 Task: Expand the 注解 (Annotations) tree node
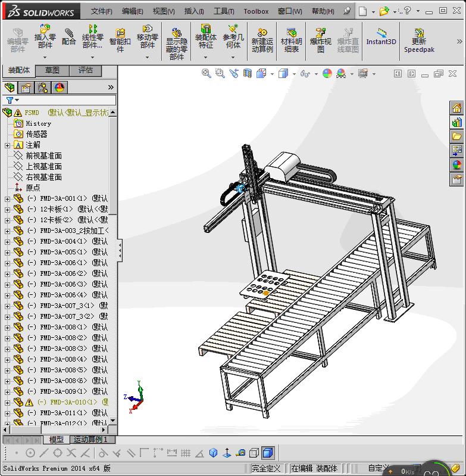pos(7,145)
